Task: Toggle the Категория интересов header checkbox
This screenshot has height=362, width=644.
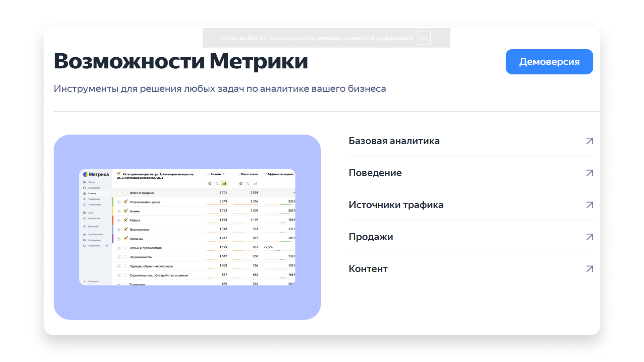Action: point(118,174)
